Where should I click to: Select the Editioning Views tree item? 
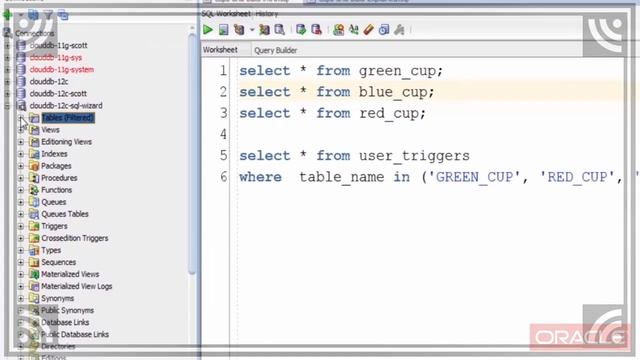[x=66, y=142]
